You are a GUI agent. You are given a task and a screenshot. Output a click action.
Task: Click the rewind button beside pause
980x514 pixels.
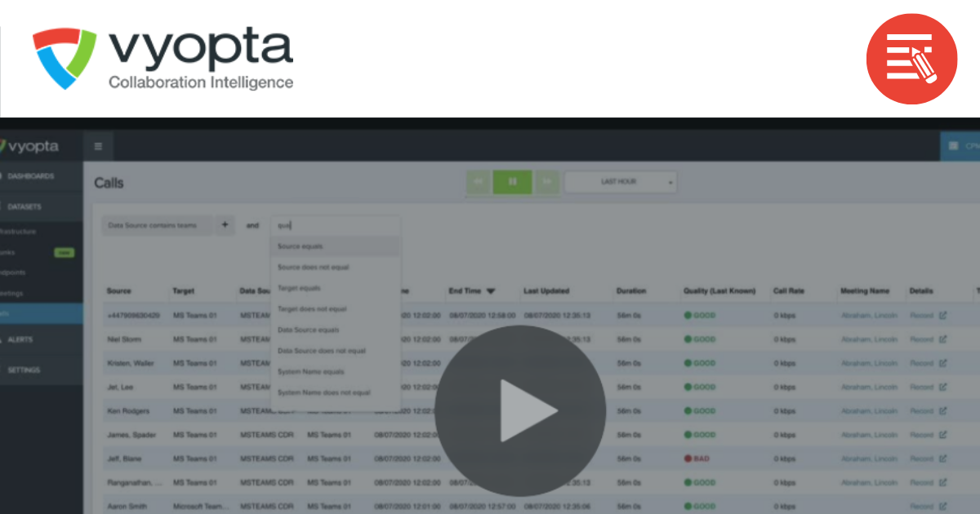click(x=479, y=182)
